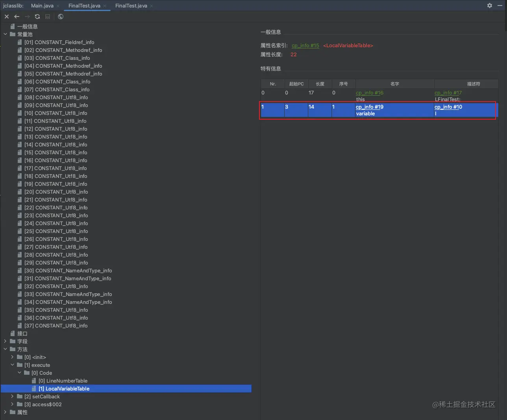Select [06] CONSTANT_Class_info
Screen dimensions: 507x420
coord(57,81)
